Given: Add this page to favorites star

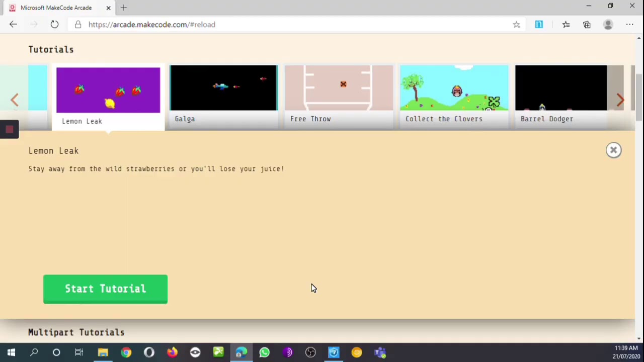Looking at the screenshot, I should pos(516,24).
